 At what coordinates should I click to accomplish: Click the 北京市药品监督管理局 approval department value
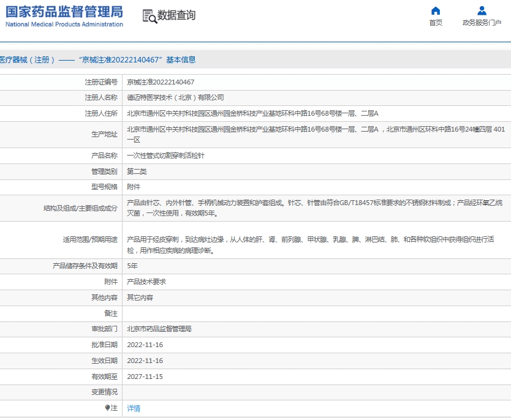point(159,329)
